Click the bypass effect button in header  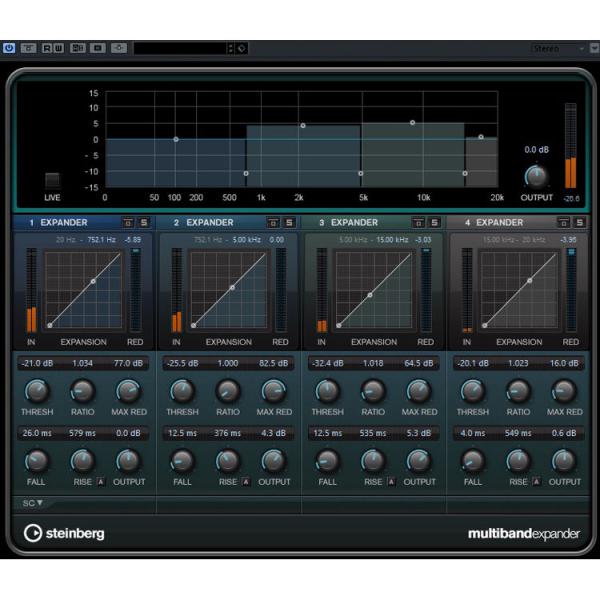[28, 48]
